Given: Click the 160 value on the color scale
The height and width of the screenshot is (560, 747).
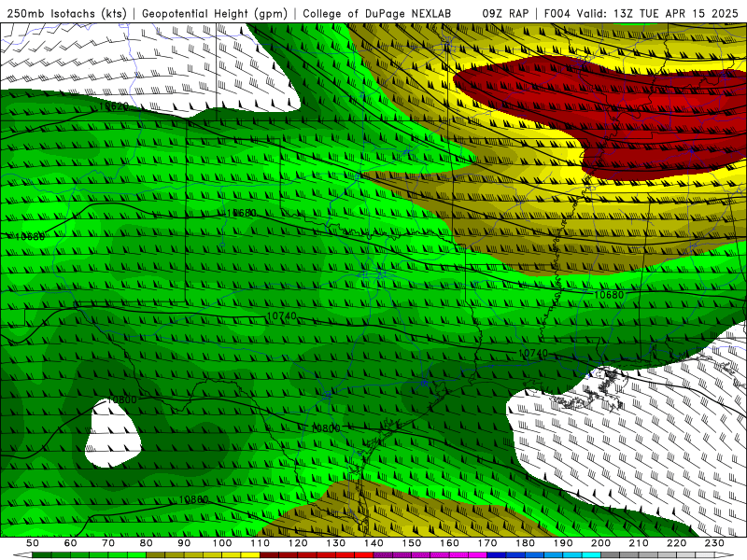Looking at the screenshot, I should click(449, 543).
